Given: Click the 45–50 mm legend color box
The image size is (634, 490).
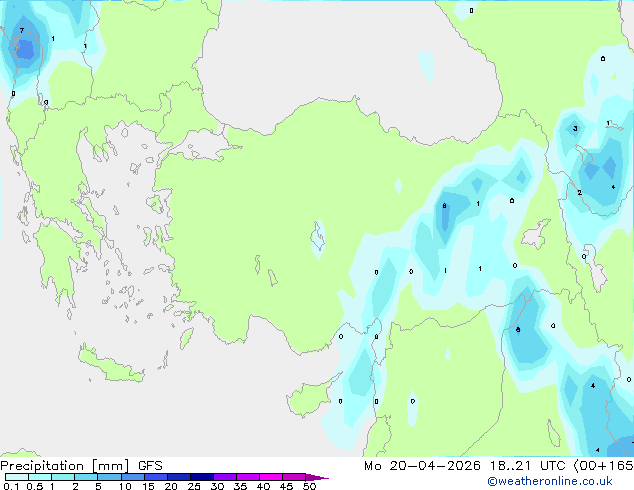Looking at the screenshot, I should coord(294,477).
